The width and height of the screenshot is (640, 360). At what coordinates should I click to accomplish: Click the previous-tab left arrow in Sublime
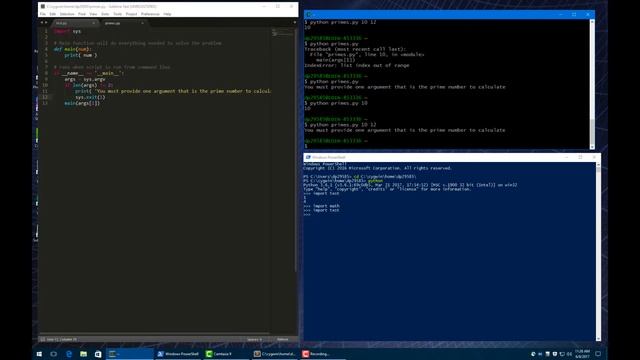coord(42,23)
